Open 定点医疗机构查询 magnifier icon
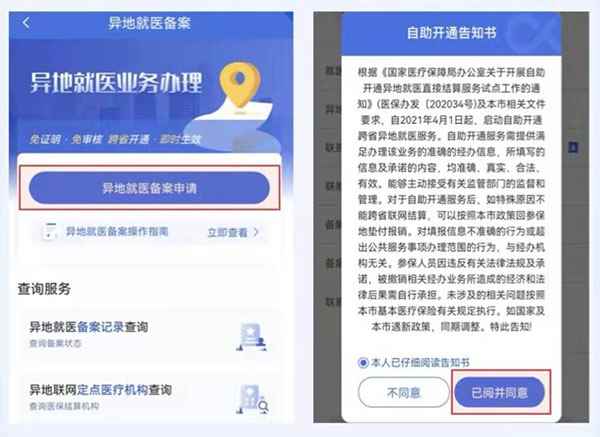 252,399
